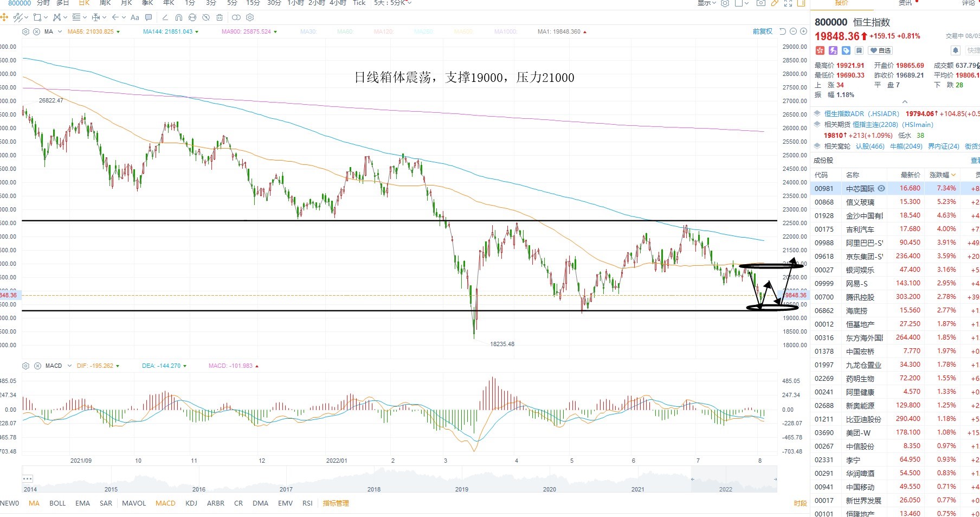Zoom in chart with plus circle

point(803,31)
